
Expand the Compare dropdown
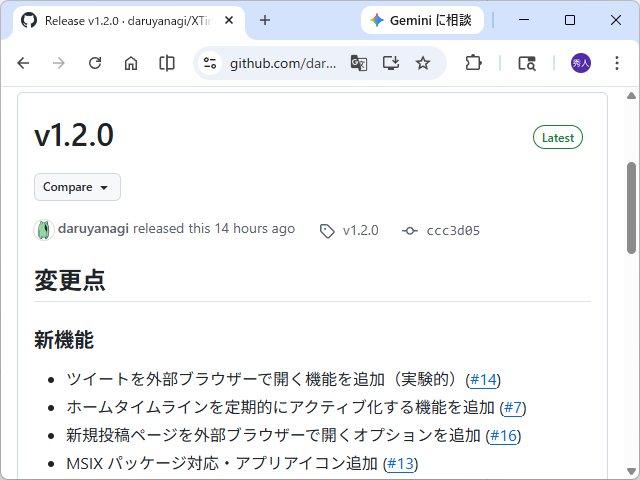[x=77, y=187]
